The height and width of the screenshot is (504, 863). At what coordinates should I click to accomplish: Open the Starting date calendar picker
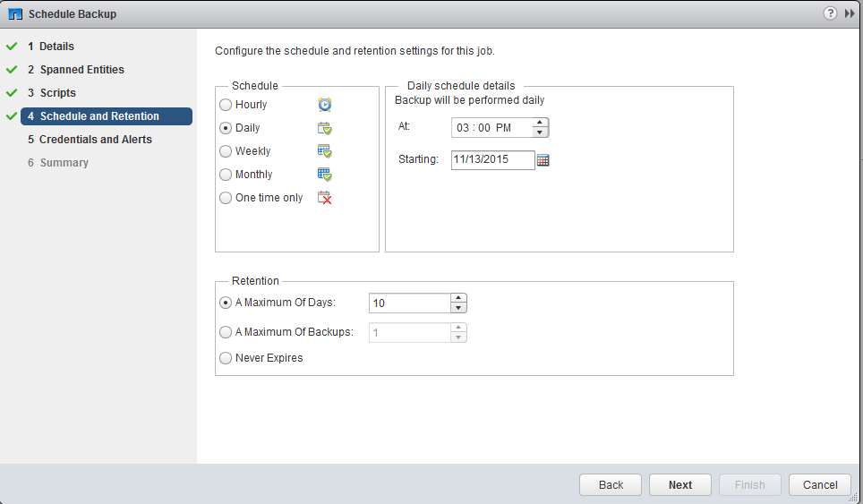click(x=543, y=160)
